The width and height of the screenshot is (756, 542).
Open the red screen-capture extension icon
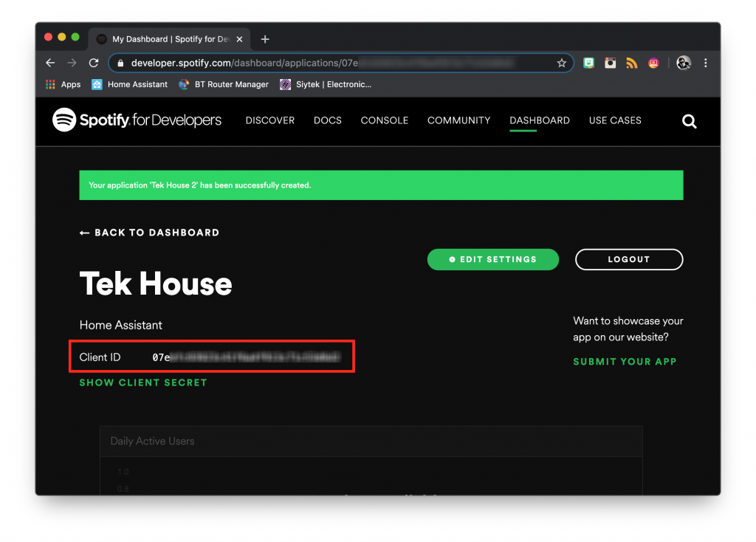(653, 63)
